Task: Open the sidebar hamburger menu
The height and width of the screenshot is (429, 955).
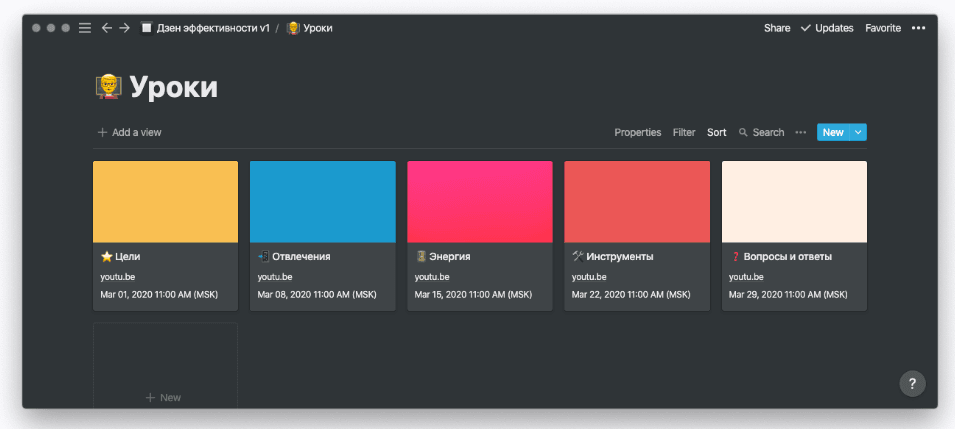Action: coord(85,28)
